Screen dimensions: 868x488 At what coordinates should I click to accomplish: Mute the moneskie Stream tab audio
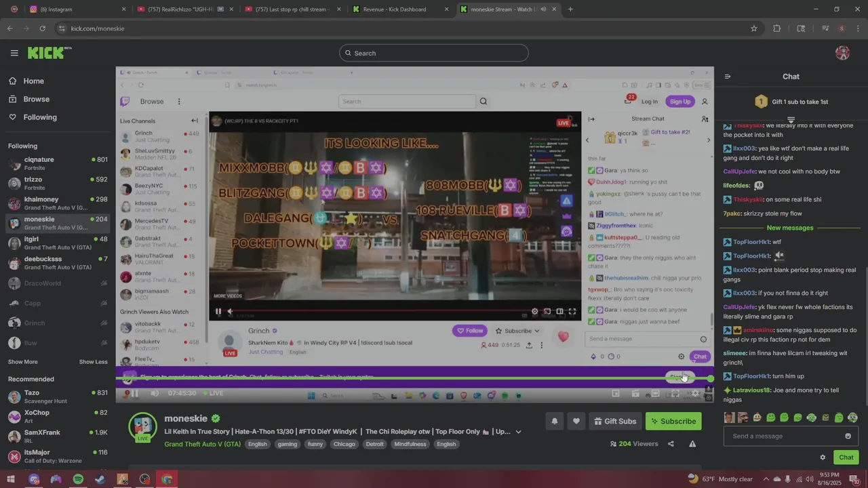point(543,9)
